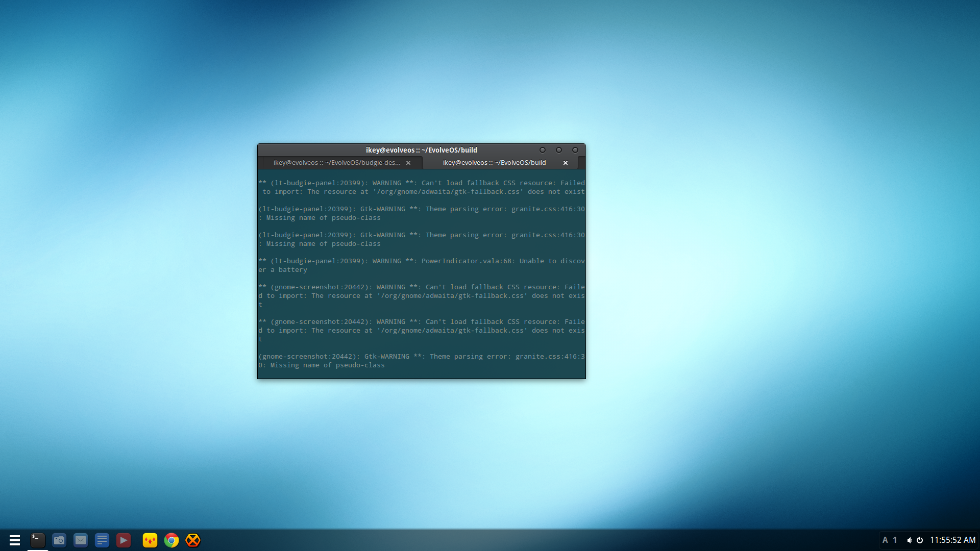Click the 1 indicator in the tray
The width and height of the screenshot is (980, 551).
pos(895,540)
